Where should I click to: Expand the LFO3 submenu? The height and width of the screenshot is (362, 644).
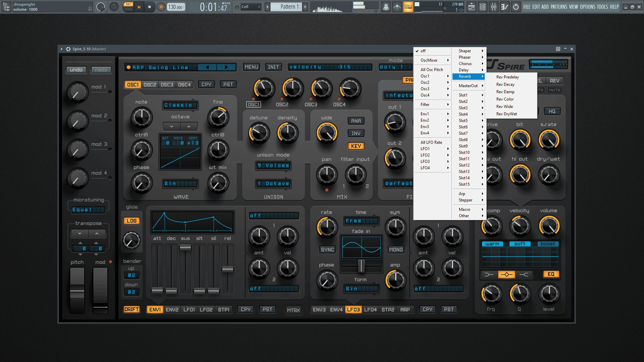point(432,162)
